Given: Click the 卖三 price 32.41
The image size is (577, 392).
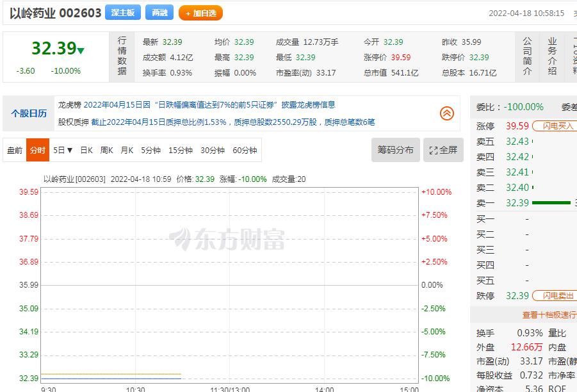Looking at the screenshot, I should [x=517, y=172].
